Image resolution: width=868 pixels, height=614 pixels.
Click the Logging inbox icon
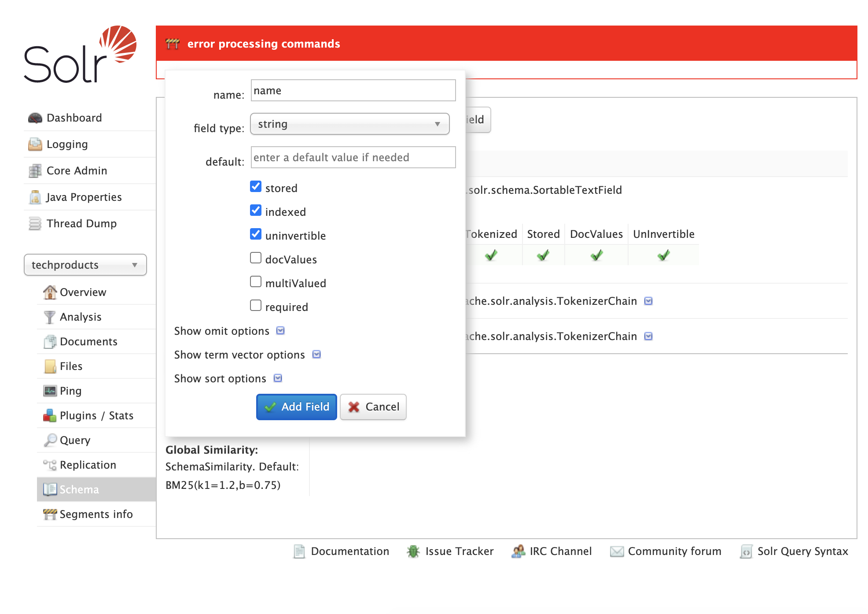coord(35,144)
